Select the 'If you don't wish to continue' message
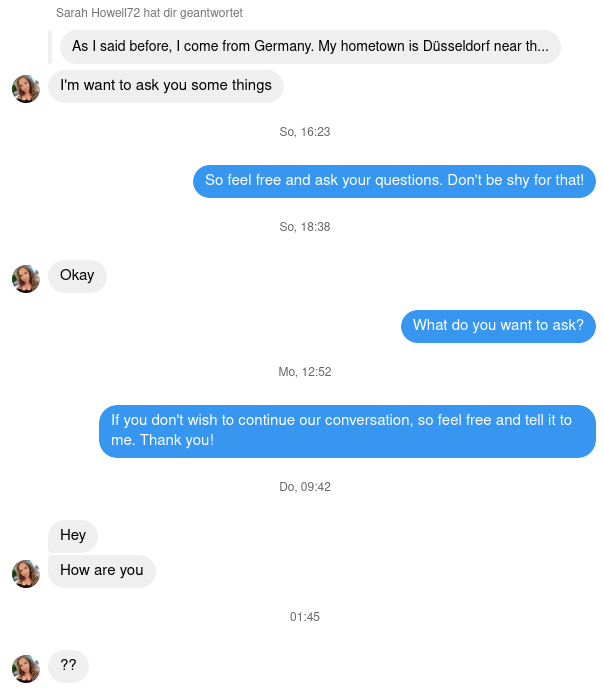Image resolution: width=604 pixels, height=694 pixels. coord(347,431)
